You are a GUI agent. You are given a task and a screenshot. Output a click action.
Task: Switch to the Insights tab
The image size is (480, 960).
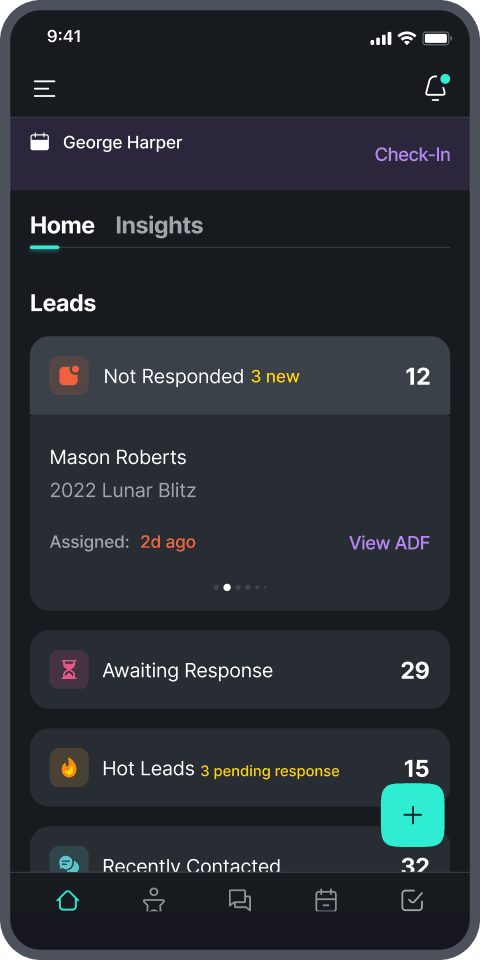click(x=159, y=225)
